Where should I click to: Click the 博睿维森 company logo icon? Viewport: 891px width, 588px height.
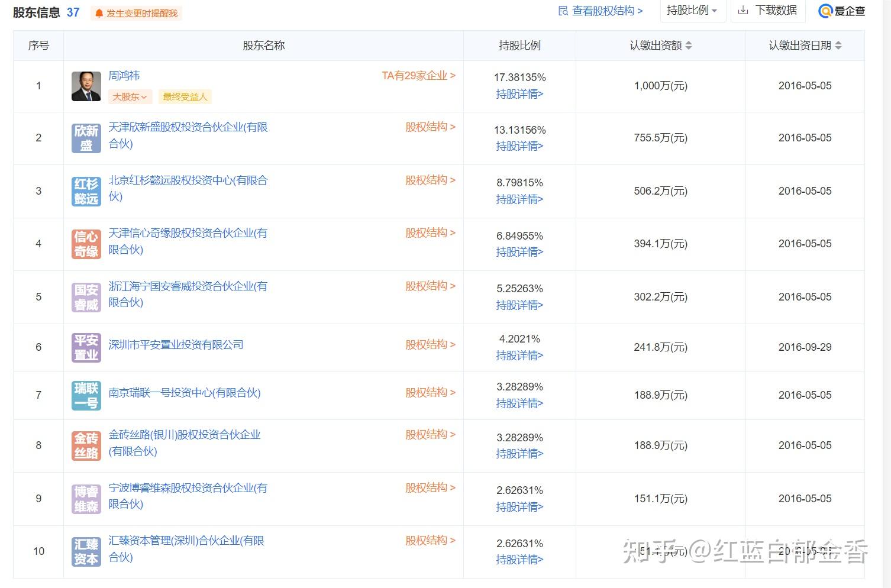[86, 499]
